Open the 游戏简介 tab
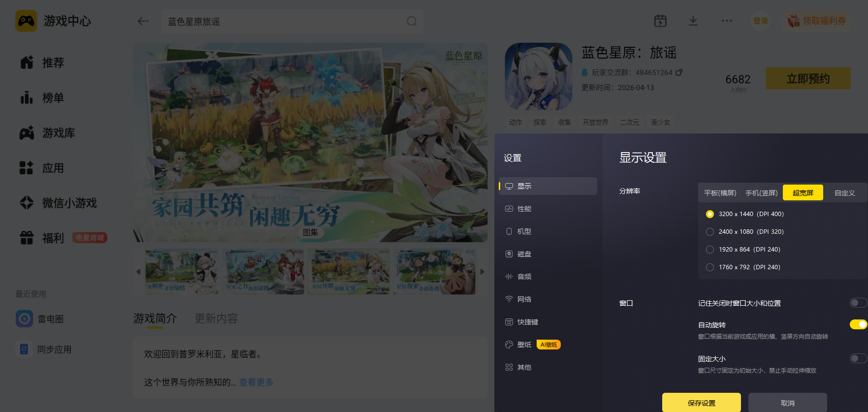 tap(155, 318)
